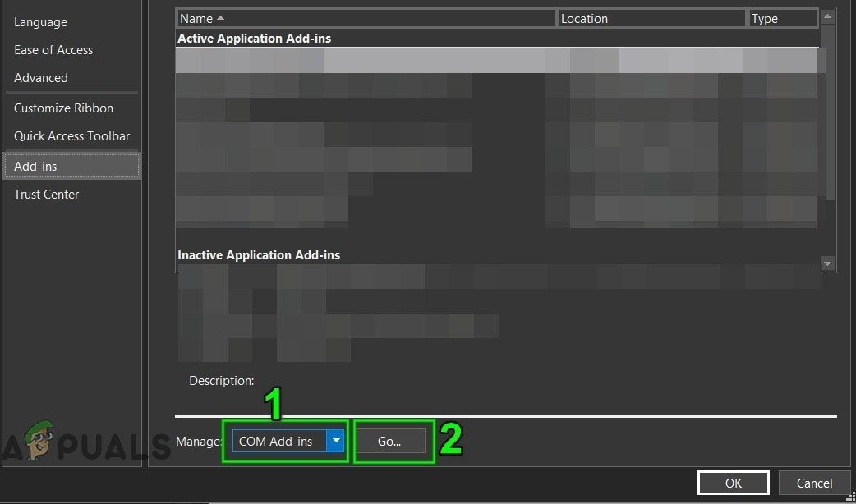
Task: Open Quick Access Toolbar settings
Action: pos(71,136)
